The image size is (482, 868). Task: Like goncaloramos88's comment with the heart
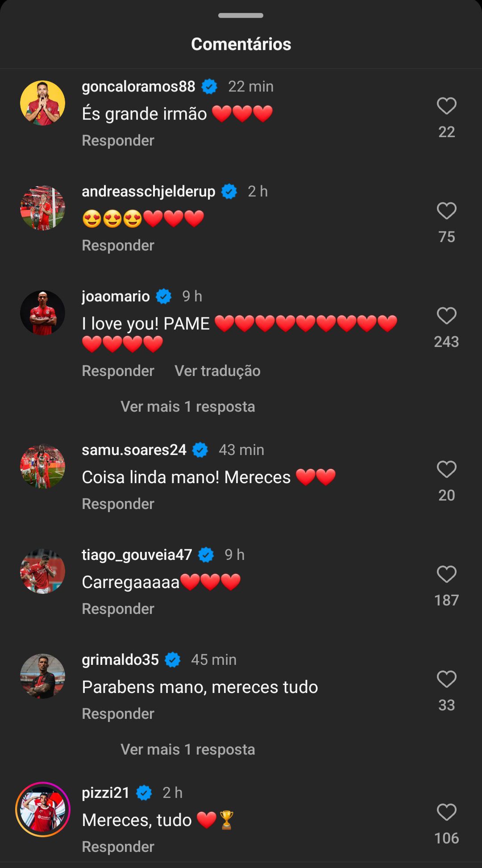pyautogui.click(x=446, y=106)
